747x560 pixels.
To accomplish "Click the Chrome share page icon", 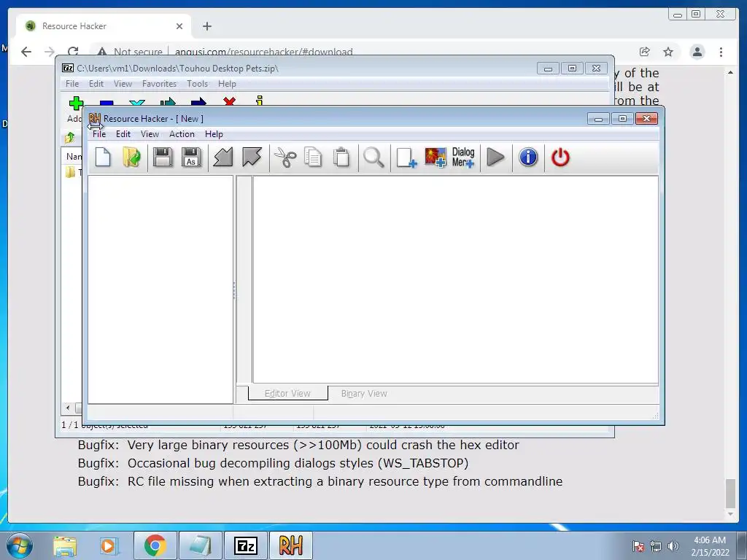I will (x=645, y=52).
